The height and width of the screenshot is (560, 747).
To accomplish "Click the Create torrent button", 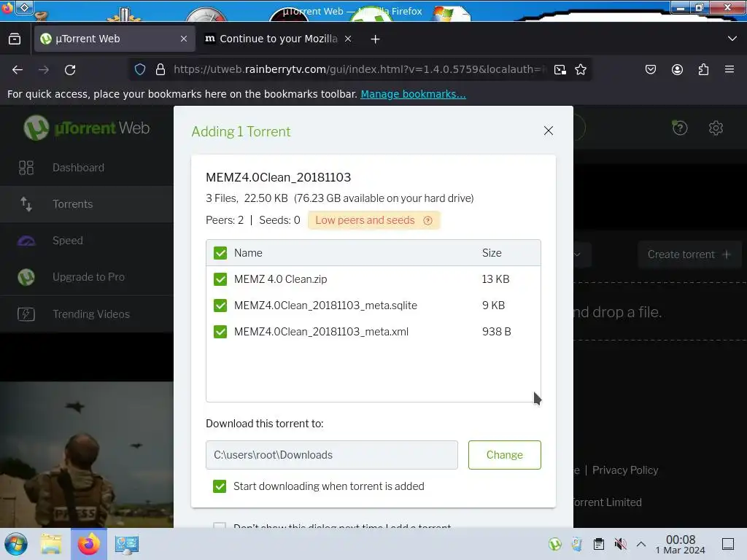I will [x=689, y=254].
